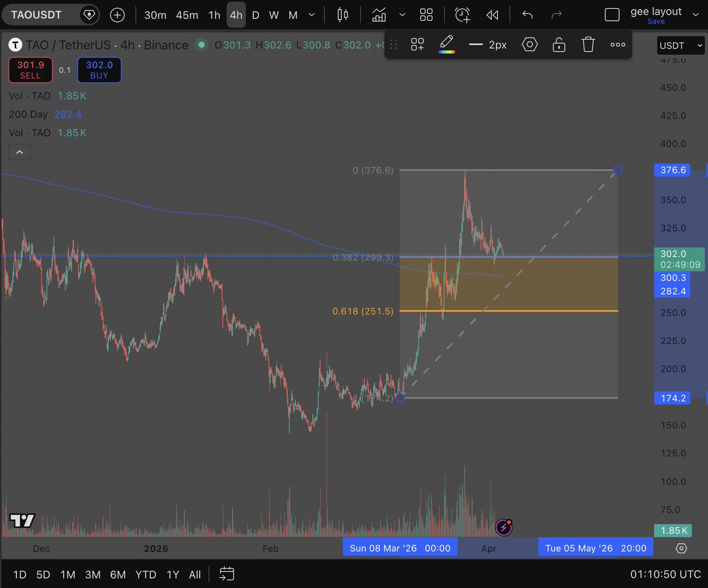Create an alert with the clock icon

point(462,15)
